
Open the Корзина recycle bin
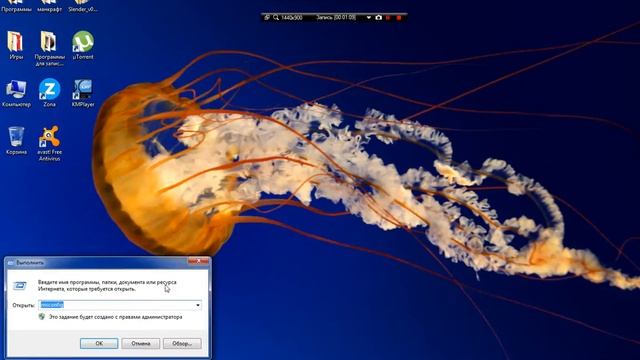coord(16,141)
